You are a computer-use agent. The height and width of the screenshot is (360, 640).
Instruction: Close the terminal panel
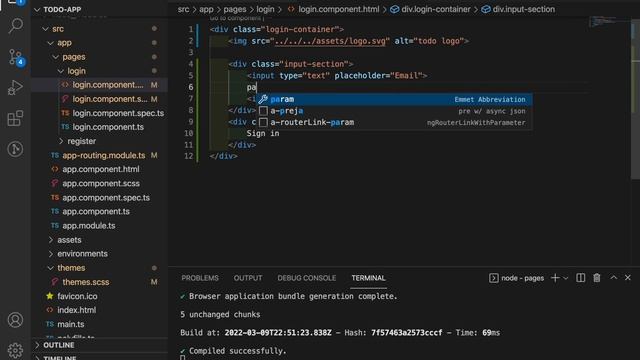pyautogui.click(x=628, y=278)
